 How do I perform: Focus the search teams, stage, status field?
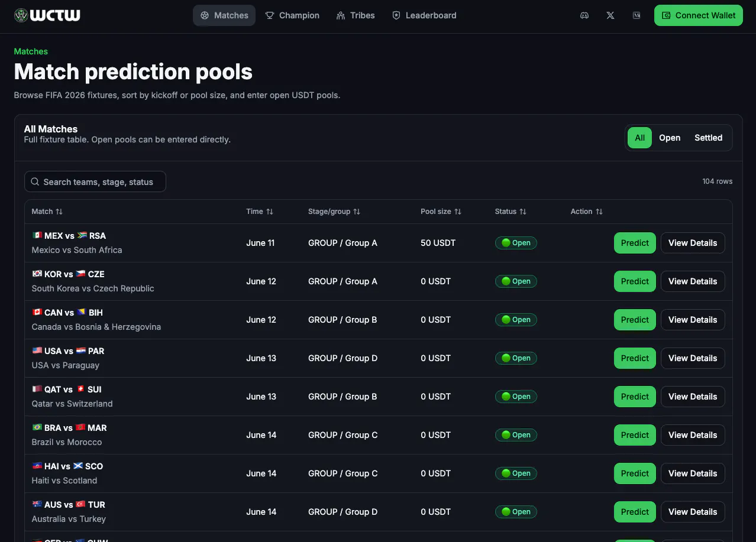point(95,182)
